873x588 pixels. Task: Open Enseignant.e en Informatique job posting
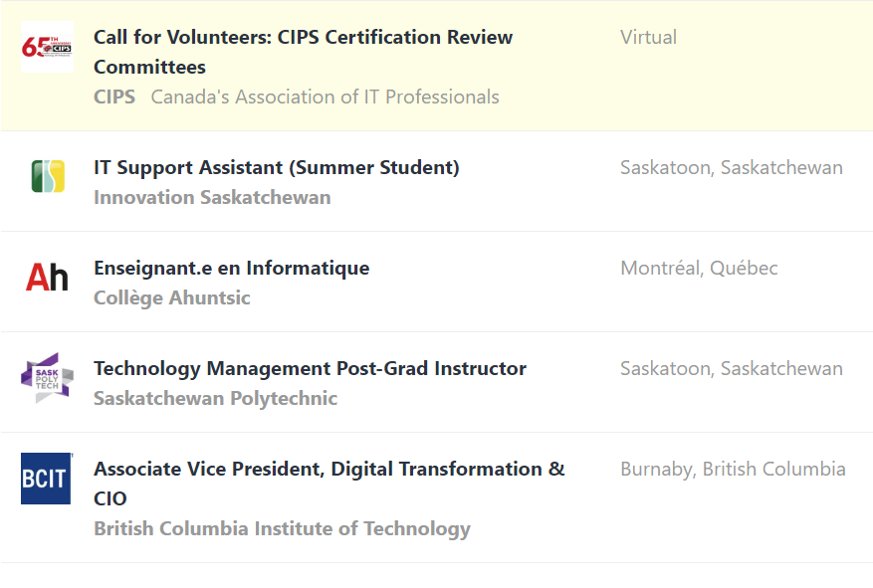click(231, 268)
